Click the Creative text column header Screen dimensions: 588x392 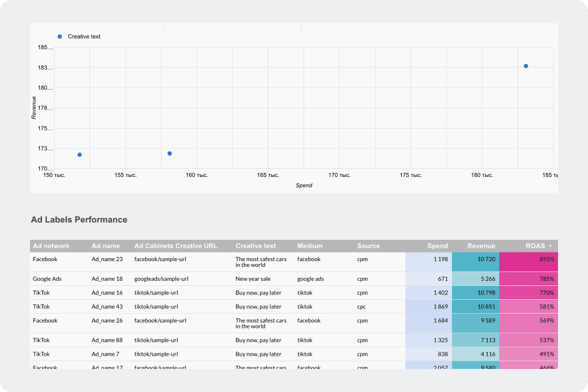(256, 246)
